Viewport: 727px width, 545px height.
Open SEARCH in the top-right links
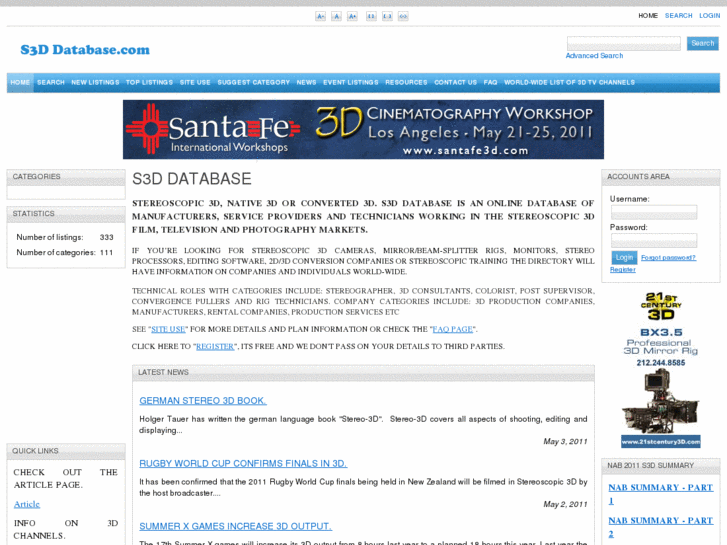[x=678, y=15]
